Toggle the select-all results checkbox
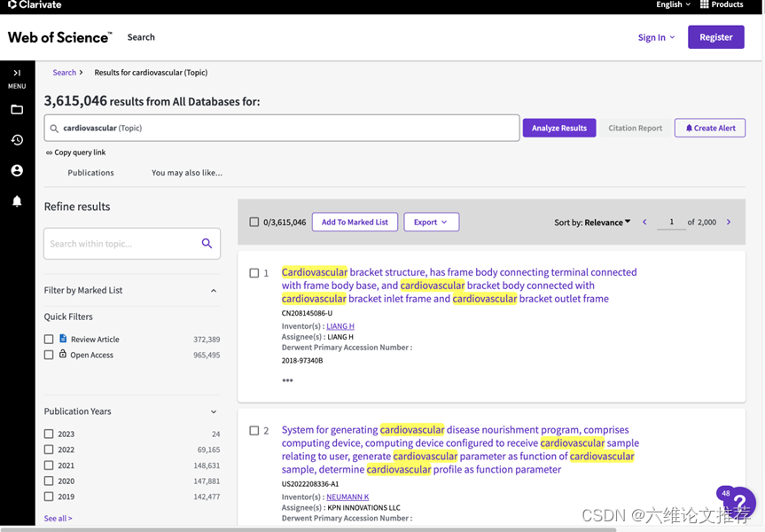 point(254,222)
